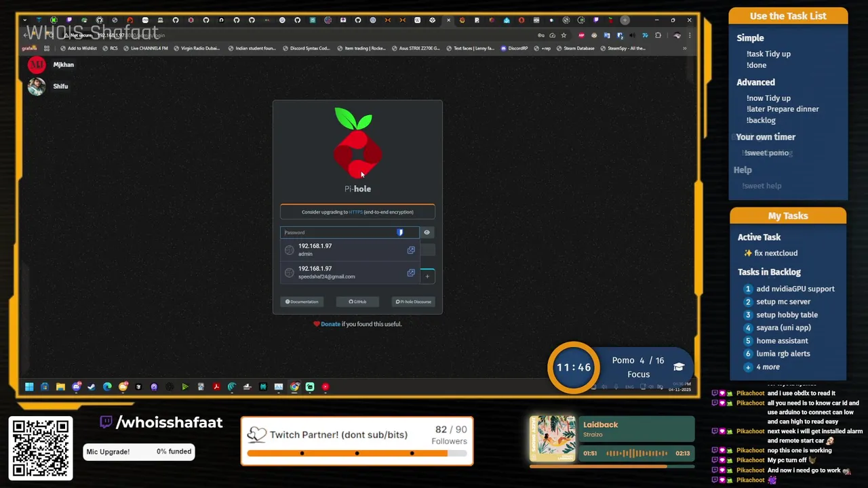Click the Twitch Partner followers progress bar
Screen dimensions: 868x488
tap(357, 453)
